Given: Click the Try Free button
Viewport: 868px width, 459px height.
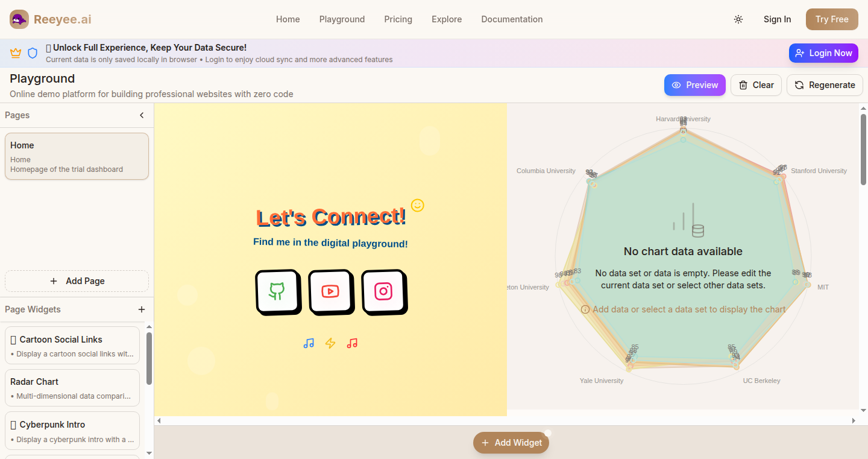Looking at the screenshot, I should tap(832, 19).
